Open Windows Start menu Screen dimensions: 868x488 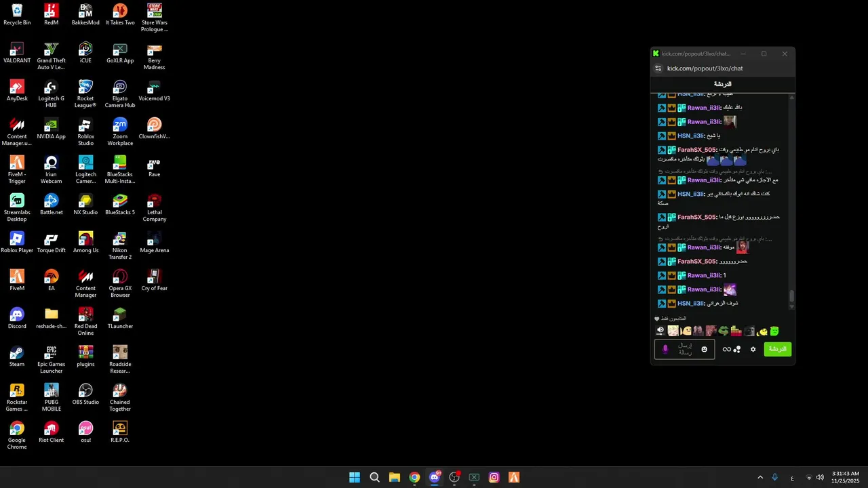[x=355, y=477]
